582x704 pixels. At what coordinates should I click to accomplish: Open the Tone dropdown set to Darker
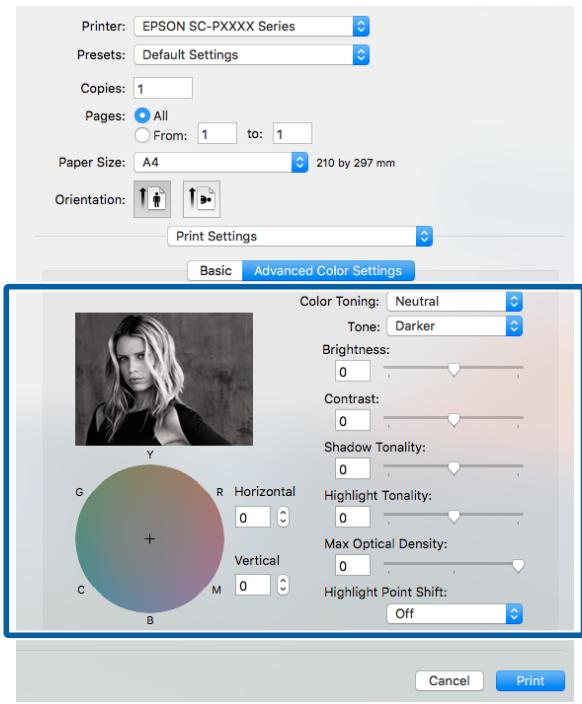click(x=454, y=326)
